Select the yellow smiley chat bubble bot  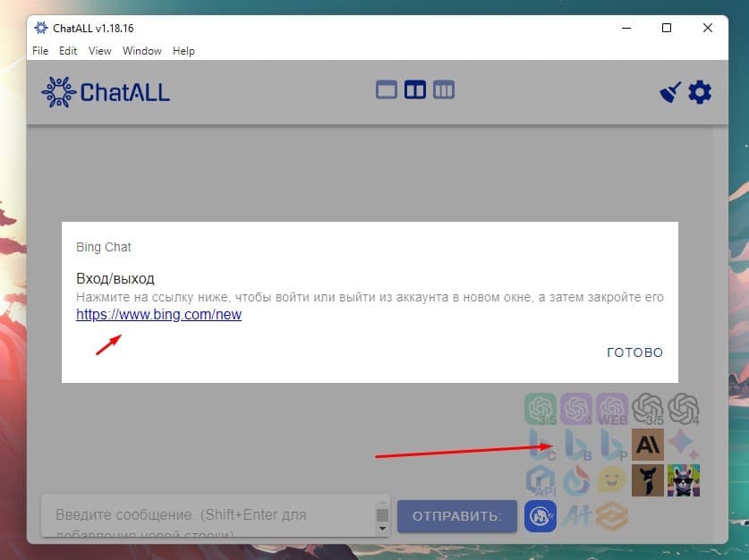coord(612,480)
